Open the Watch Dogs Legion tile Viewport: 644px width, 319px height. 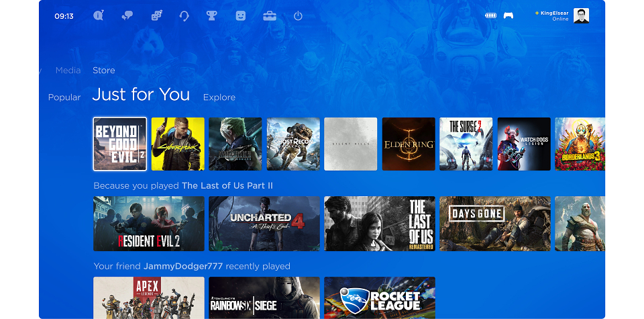point(524,144)
